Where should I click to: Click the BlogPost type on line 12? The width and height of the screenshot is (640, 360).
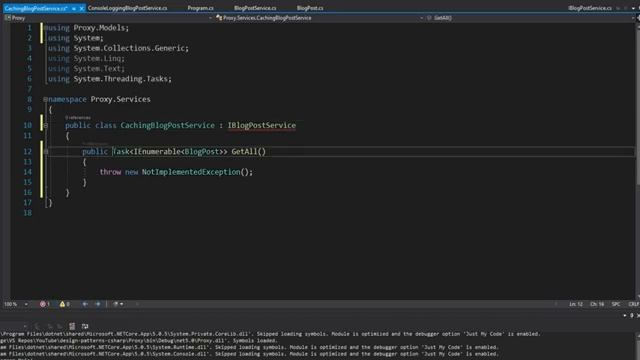point(202,151)
